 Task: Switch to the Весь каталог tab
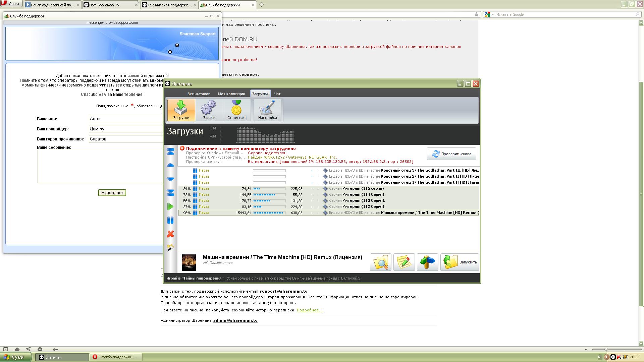click(x=199, y=94)
